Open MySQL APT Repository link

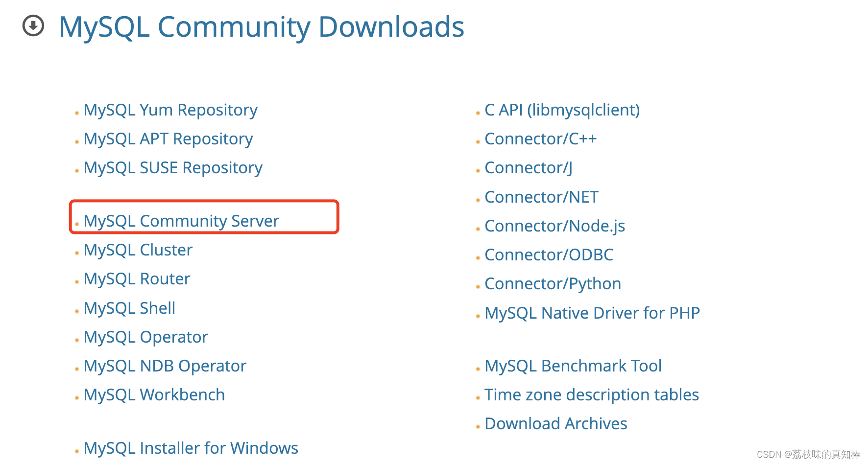168,139
